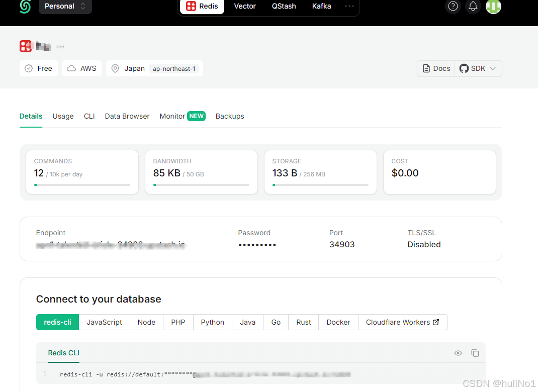Click the 85 KB bandwidth value
538x392 pixels.
click(167, 173)
